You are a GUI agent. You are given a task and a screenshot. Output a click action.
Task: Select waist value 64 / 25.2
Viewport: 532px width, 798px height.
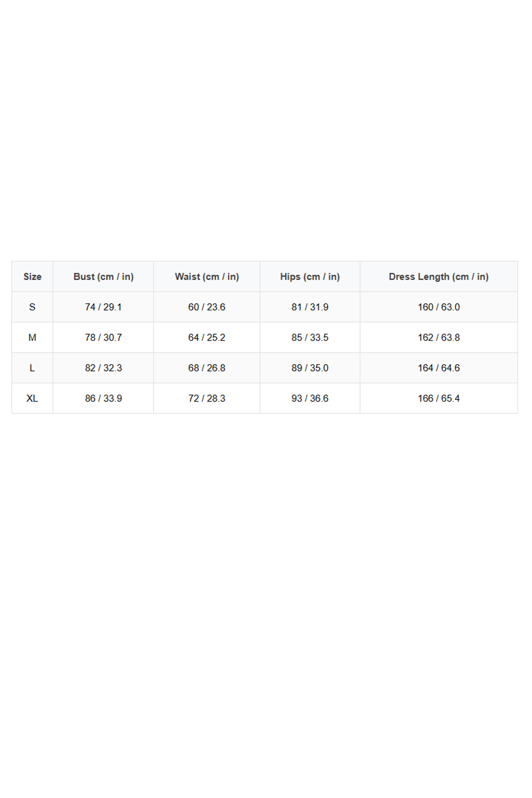207,337
